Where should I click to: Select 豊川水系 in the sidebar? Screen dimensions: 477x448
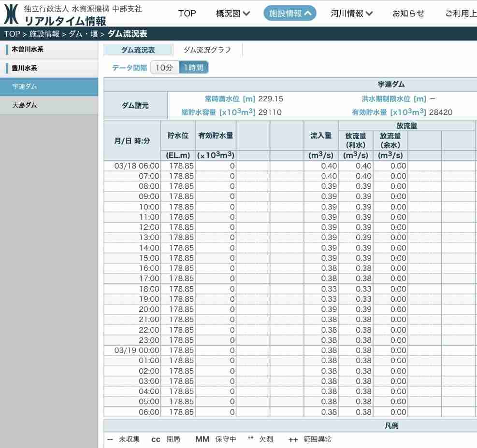pos(49,68)
